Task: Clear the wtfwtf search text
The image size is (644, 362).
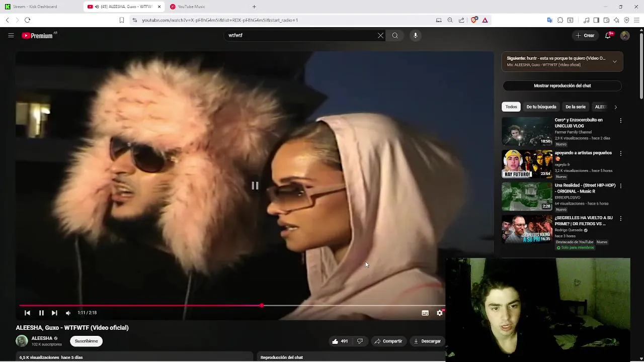Action: coord(380,35)
